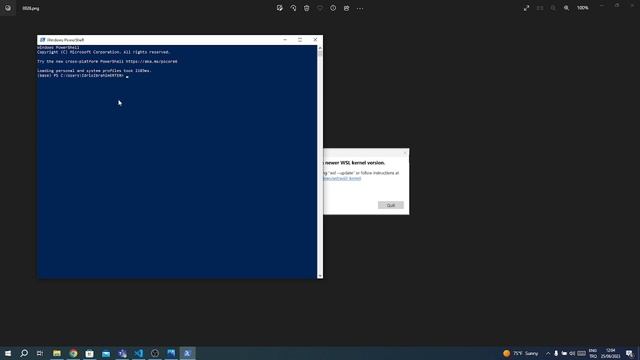Open the Sunny weather widget in taskbar
The width and height of the screenshot is (640, 360).
(521, 353)
